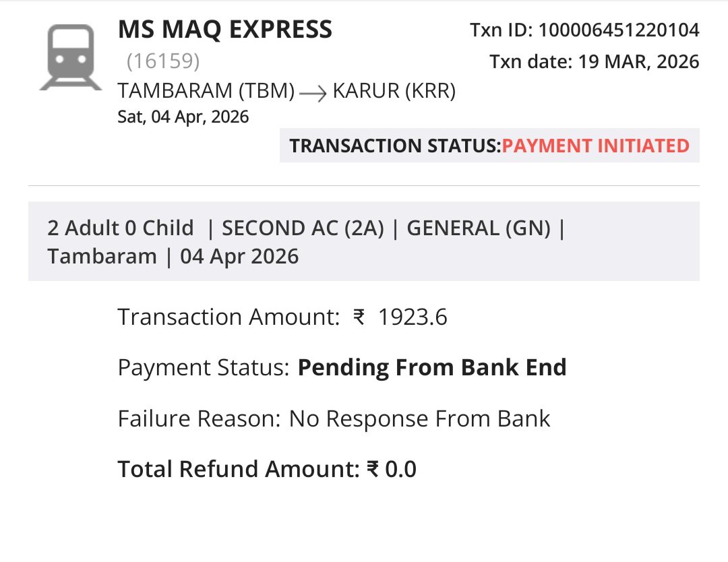This screenshot has width=728, height=562.
Task: Click the Txn date 19 MAR, 2026
Action: click(x=636, y=62)
